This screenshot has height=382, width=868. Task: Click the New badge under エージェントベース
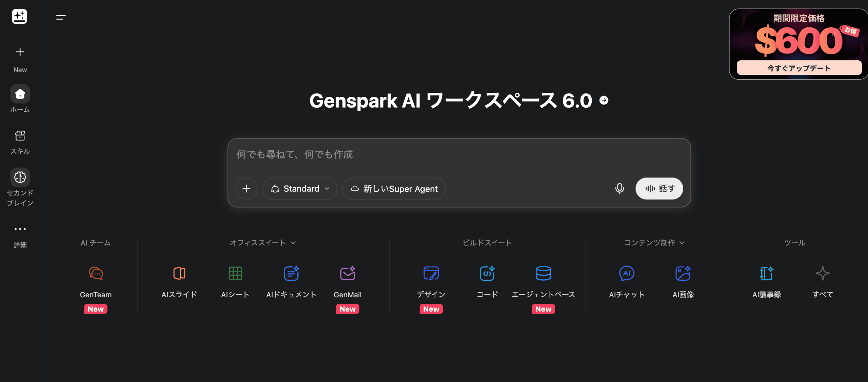(x=544, y=309)
